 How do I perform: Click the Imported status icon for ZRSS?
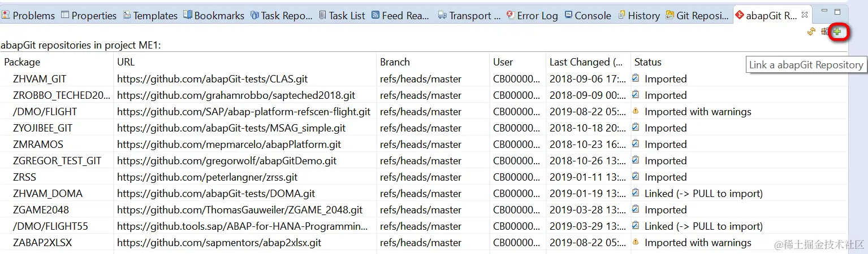(x=636, y=177)
